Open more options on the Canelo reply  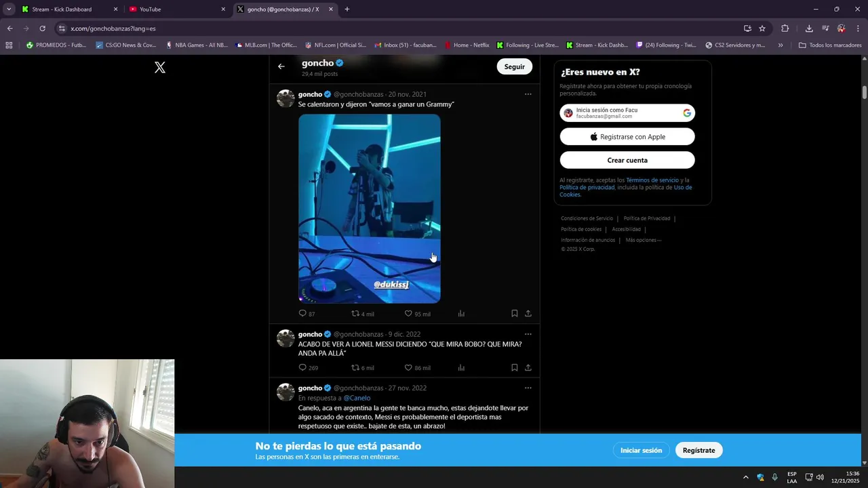coord(528,388)
